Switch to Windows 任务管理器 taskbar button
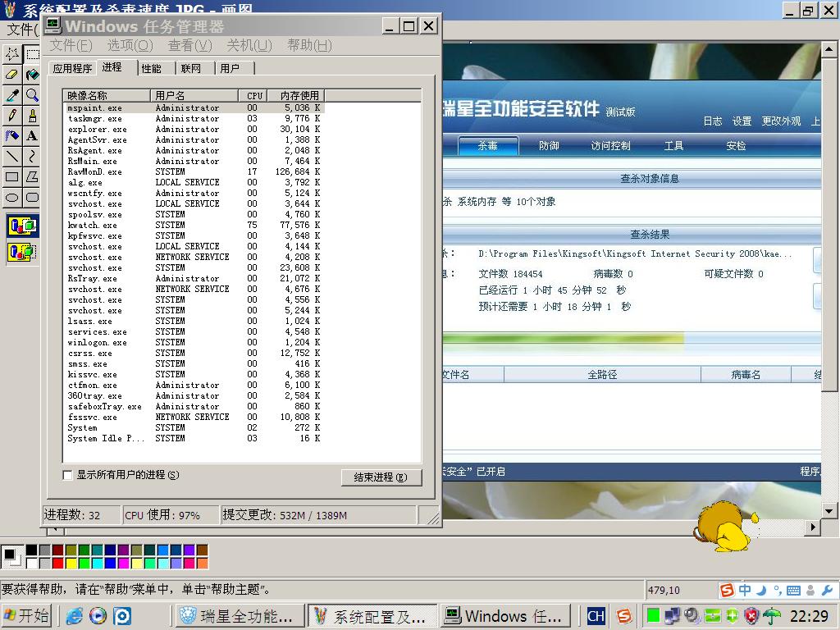 tap(506, 616)
